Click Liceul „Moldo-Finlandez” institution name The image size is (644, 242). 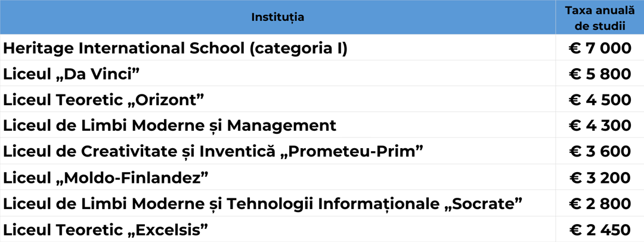click(x=106, y=177)
